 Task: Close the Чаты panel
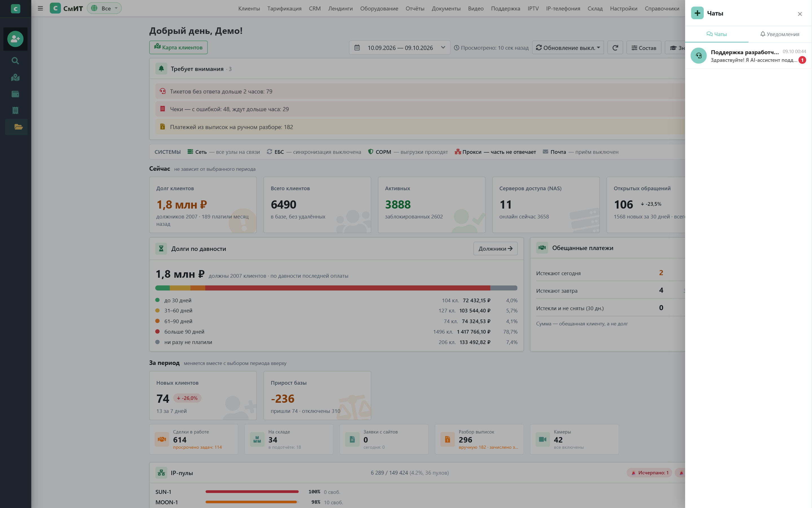[x=800, y=14]
